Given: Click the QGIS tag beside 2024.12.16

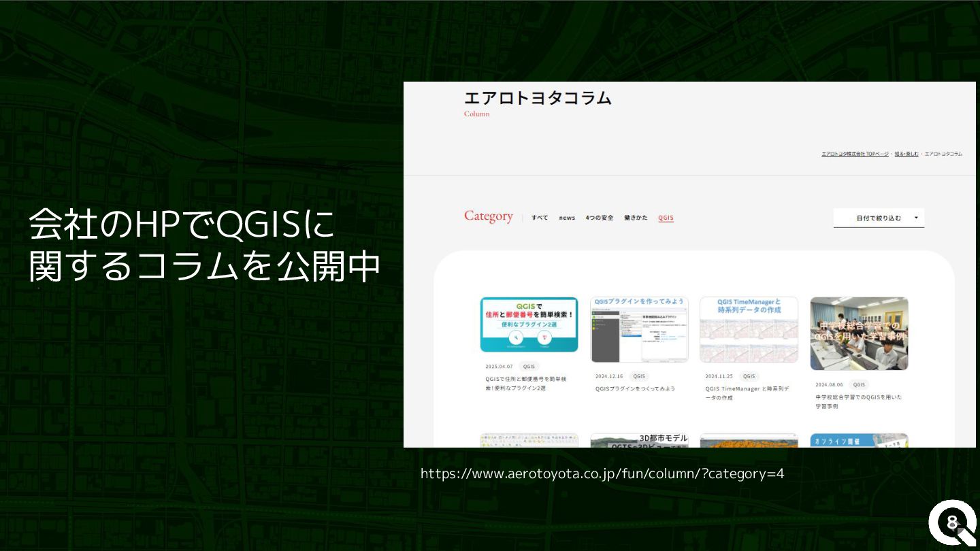Looking at the screenshot, I should (x=638, y=376).
